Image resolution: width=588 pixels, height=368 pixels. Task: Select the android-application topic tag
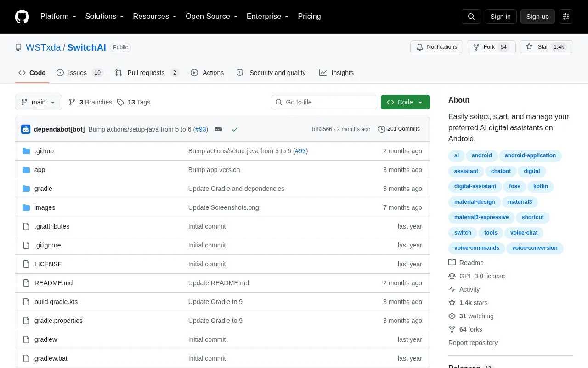[x=530, y=155]
